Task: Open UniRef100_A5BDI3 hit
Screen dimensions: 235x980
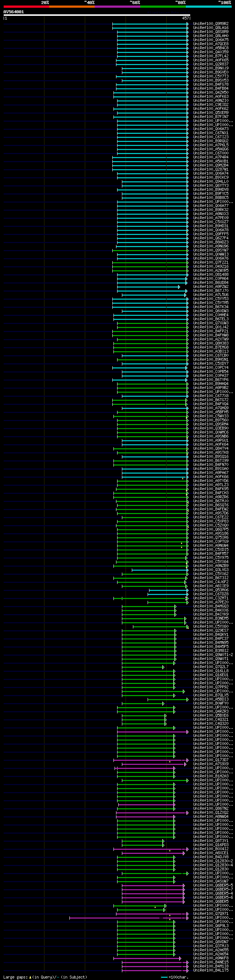Action: tap(211, 699)
